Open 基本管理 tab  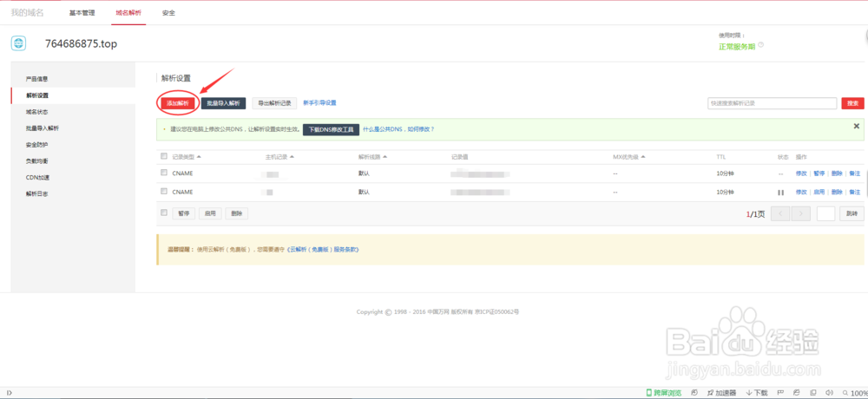(82, 13)
